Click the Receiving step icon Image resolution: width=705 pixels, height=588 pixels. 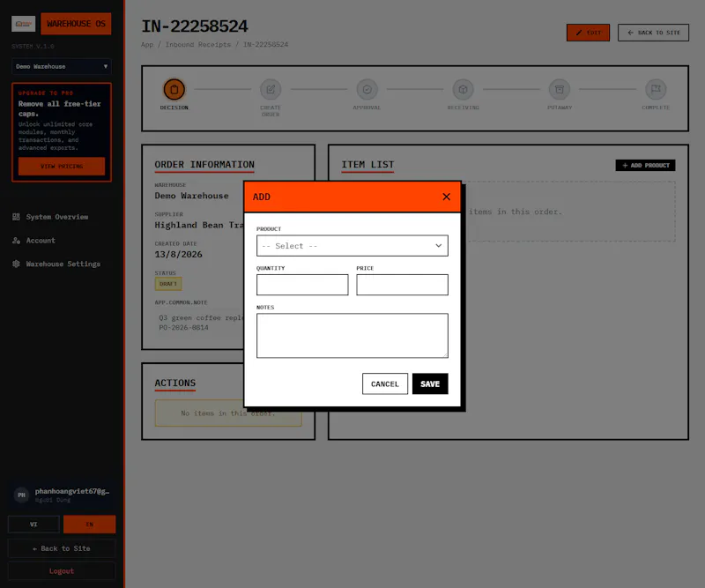[x=464, y=89]
